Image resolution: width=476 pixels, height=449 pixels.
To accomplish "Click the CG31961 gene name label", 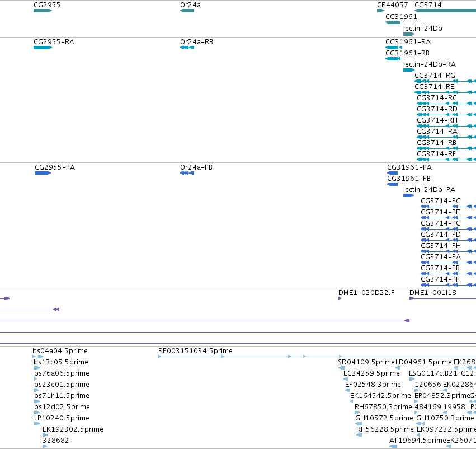I will (401, 17).
